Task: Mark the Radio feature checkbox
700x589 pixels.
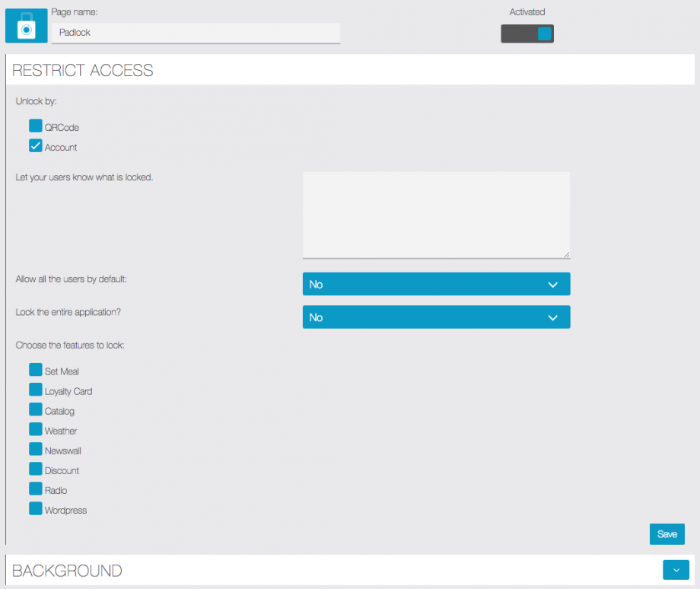Action: click(36, 489)
